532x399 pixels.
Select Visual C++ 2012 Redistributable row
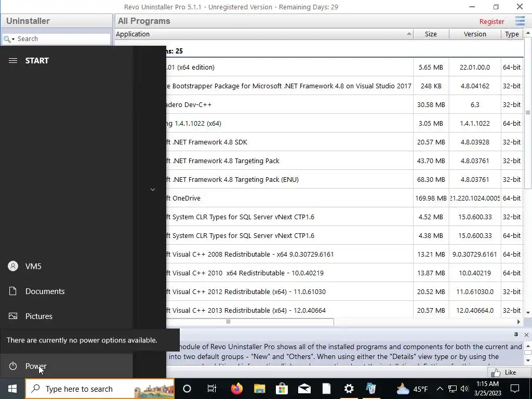point(344,291)
